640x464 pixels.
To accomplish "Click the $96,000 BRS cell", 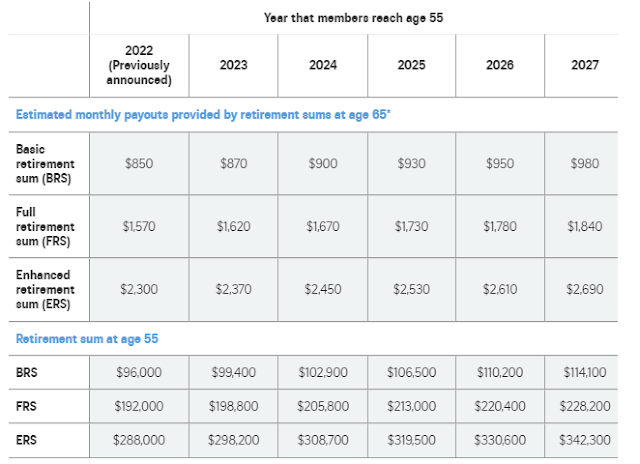I will [x=139, y=372].
